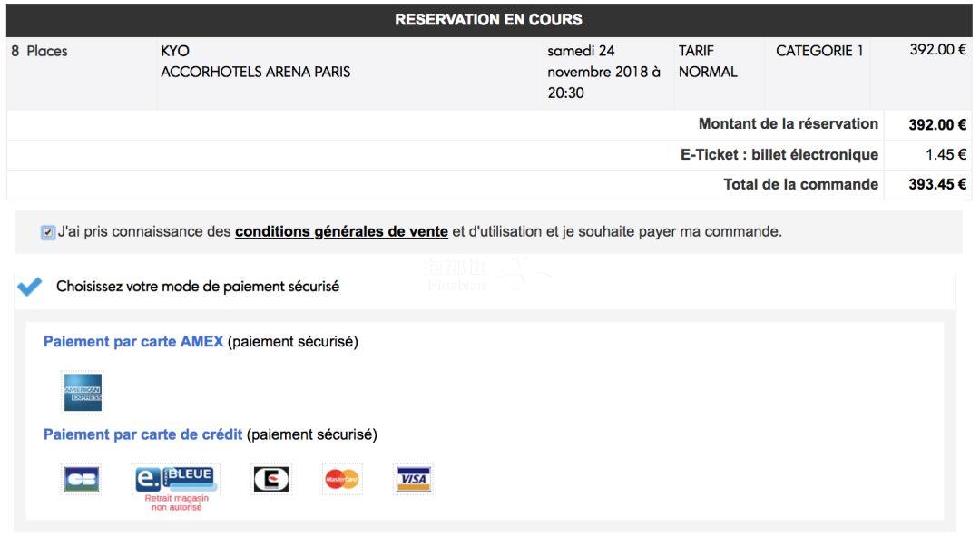Image resolution: width=980 pixels, height=546 pixels.
Task: Pick the e-Carte Bleue payment logo
Action: coord(173,478)
